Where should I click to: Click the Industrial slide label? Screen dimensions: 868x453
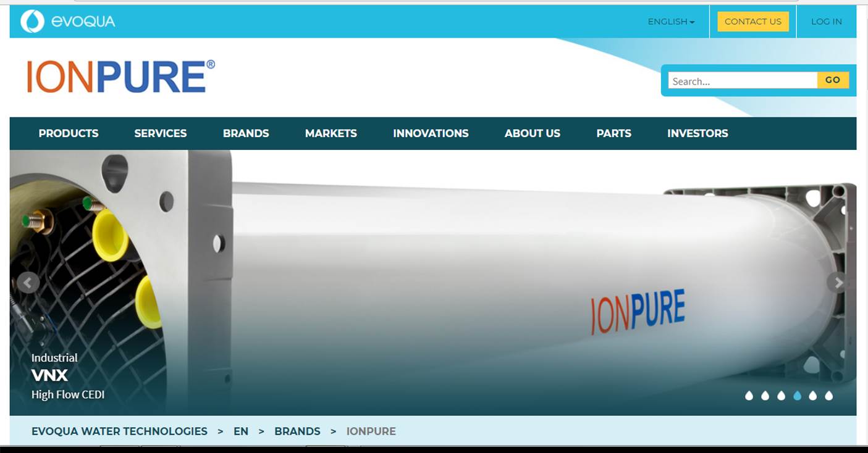coord(54,358)
